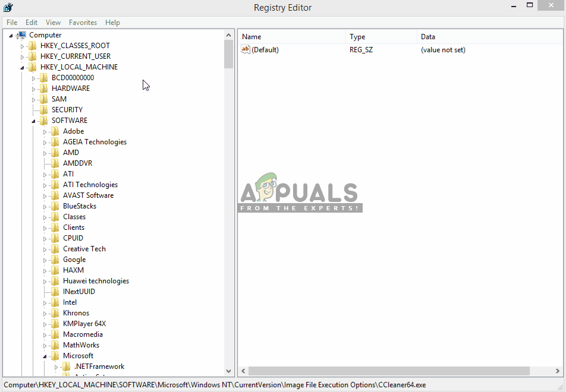Click the (Default) string value icon
The width and height of the screenshot is (566, 392).
tap(246, 49)
